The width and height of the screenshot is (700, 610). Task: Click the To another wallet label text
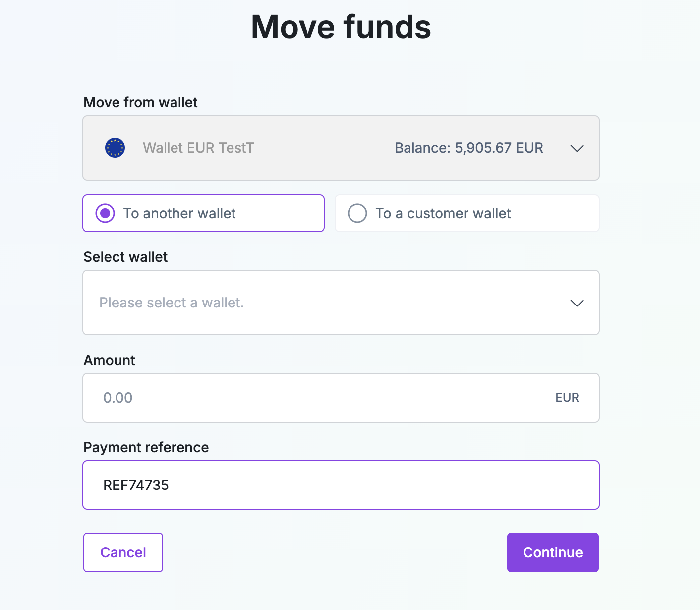pyautogui.click(x=179, y=213)
